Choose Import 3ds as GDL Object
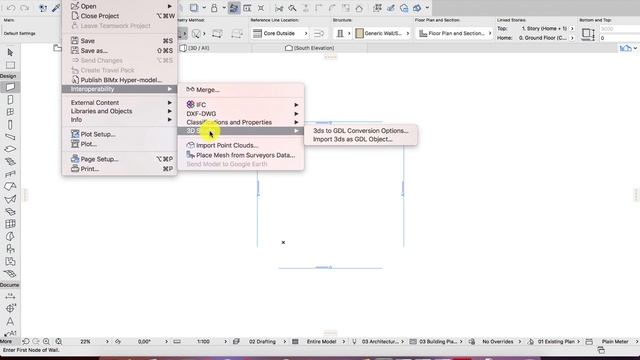This screenshot has width=640, height=360. pyautogui.click(x=361, y=139)
